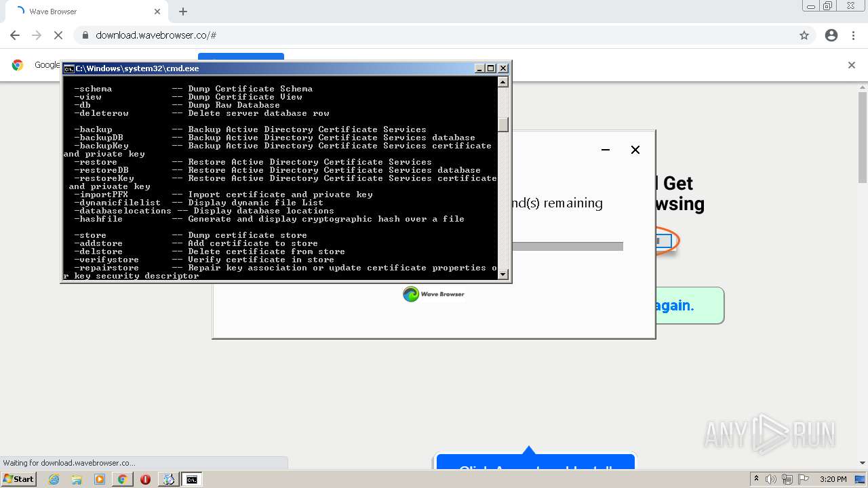This screenshot has width=868, height=488.
Task: Minimize the Wave Browser installer dialog
Action: (606, 150)
